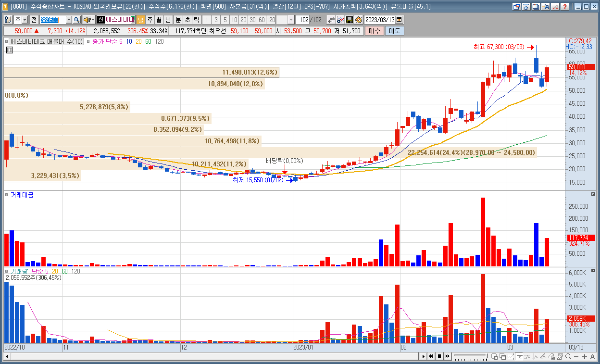Save chart with the floppy disk icon
The width and height of the screenshot is (600, 364).
[350, 20]
